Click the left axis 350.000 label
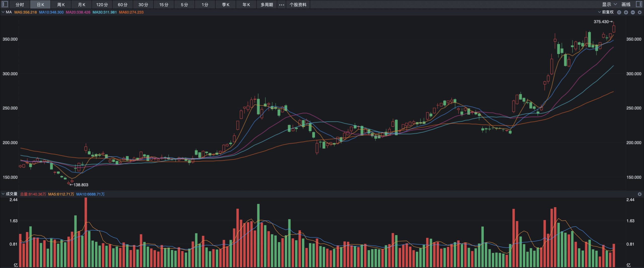 pyautogui.click(x=10, y=39)
